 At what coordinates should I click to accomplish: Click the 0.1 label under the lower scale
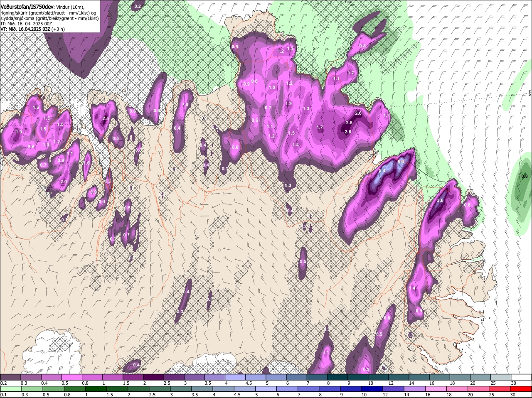pos(3,395)
